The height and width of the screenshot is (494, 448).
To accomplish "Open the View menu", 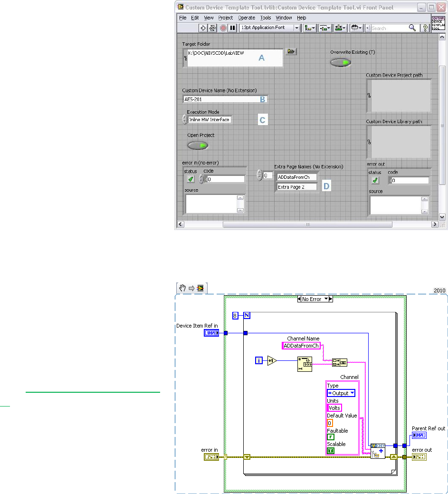I will [x=209, y=18].
